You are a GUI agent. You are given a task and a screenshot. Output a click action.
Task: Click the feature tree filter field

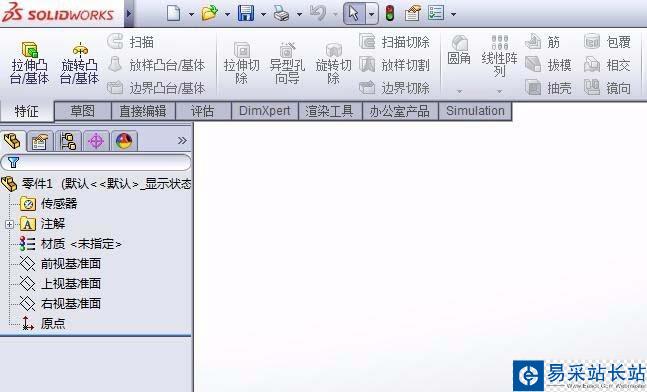tap(96, 162)
